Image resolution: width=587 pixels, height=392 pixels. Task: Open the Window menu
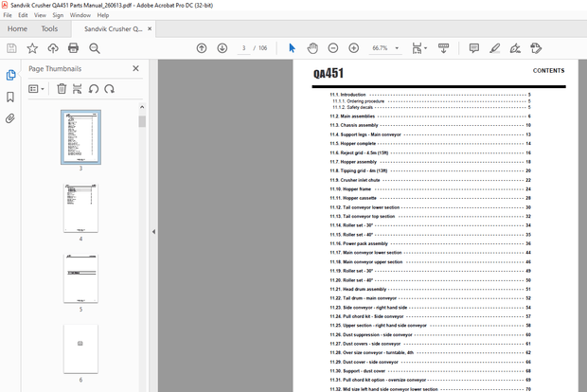coord(80,15)
